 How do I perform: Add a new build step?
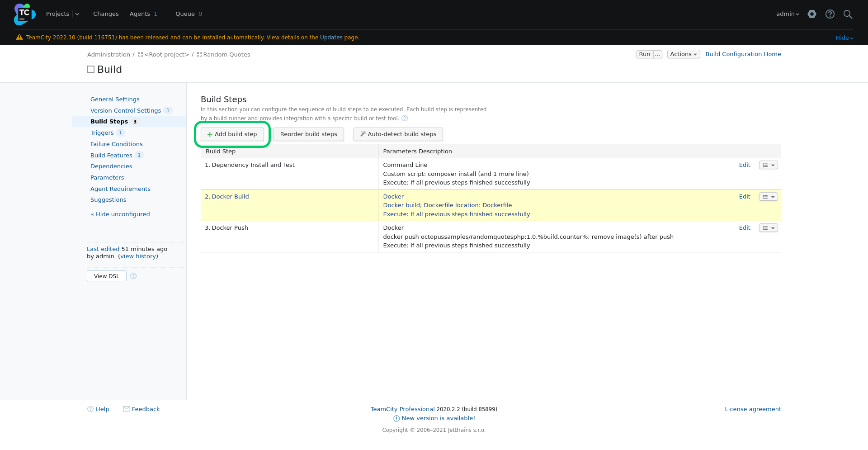pos(232,134)
